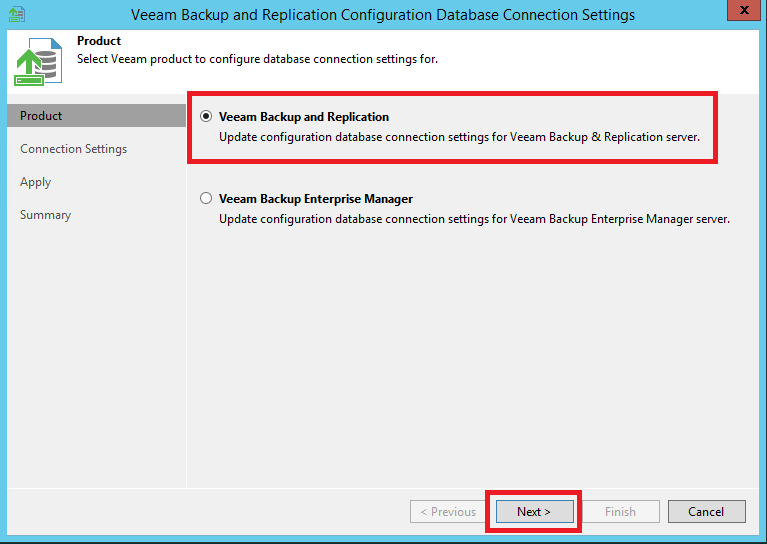767x544 pixels.
Task: Select Veeam Backup Enterprise Manager radio button
Action: 206,198
